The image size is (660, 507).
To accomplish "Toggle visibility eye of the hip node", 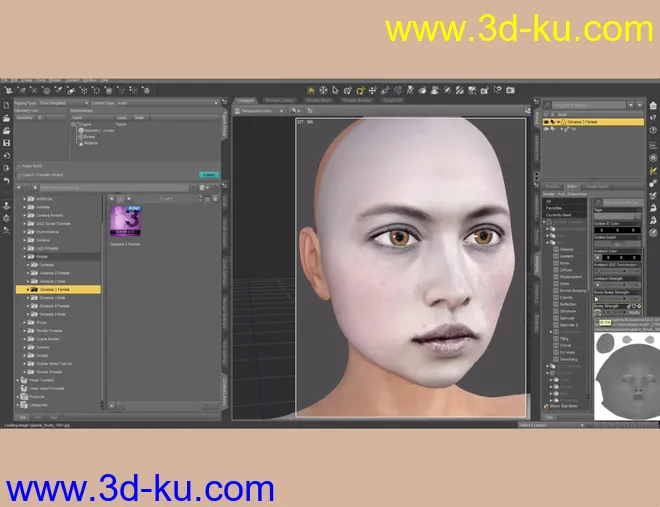I will click(x=546, y=129).
